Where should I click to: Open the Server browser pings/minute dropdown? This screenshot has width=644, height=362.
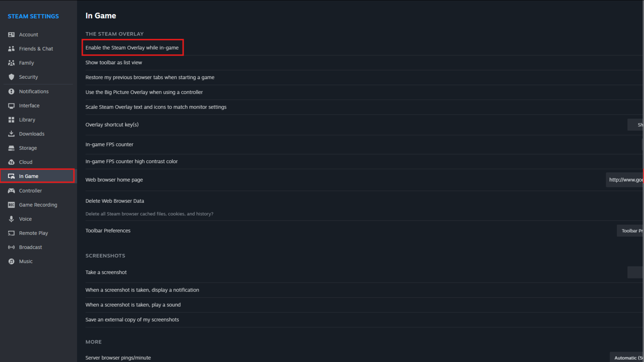(627, 358)
